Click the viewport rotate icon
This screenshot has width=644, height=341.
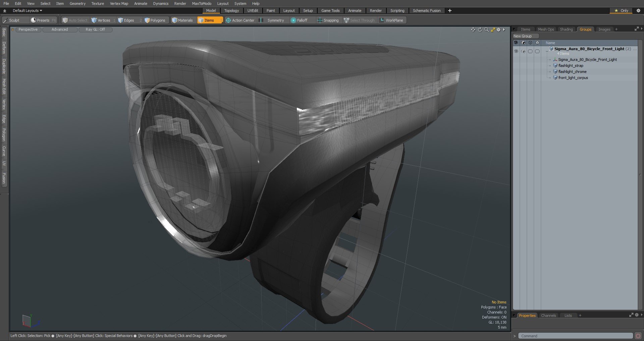pos(480,30)
